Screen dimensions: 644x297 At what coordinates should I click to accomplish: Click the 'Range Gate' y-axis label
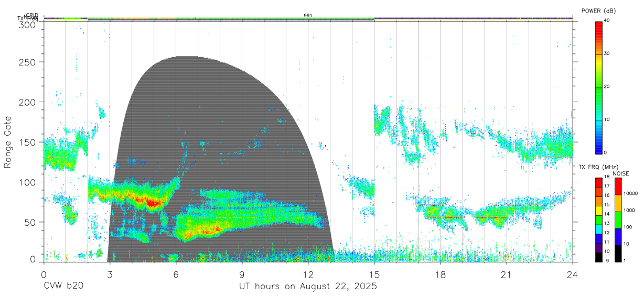(8, 142)
